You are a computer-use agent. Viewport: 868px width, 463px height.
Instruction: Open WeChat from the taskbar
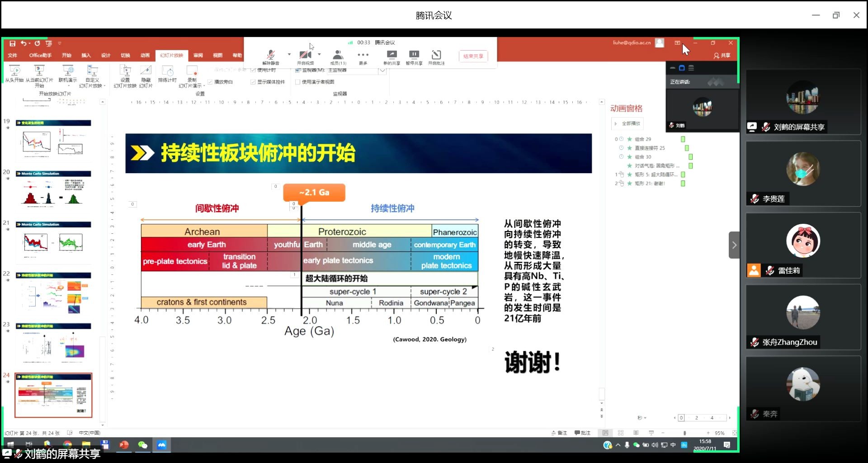[x=142, y=445]
